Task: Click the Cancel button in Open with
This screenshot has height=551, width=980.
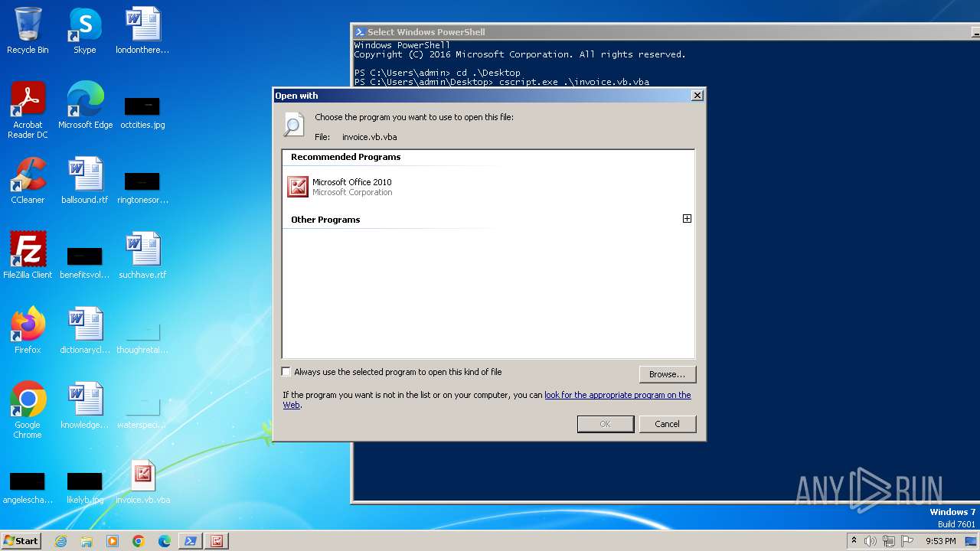Action: 667,424
